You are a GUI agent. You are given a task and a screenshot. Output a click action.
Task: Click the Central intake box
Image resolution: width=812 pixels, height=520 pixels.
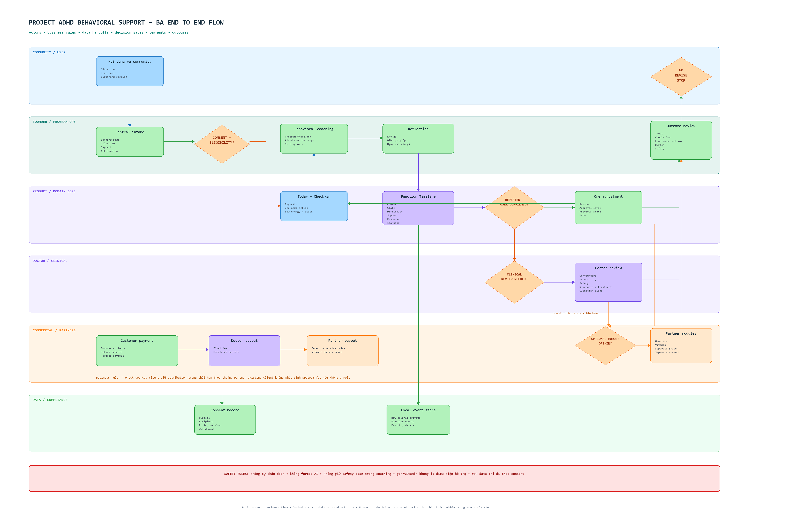130,141
